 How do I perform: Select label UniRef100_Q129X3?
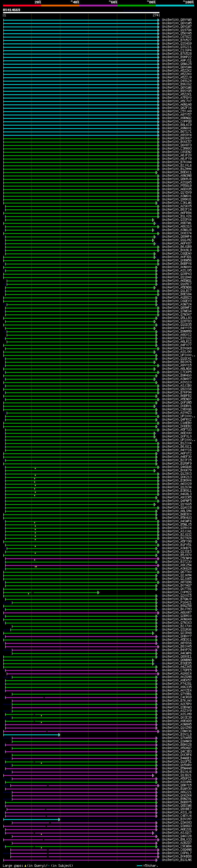pyautogui.click(x=177, y=474)
